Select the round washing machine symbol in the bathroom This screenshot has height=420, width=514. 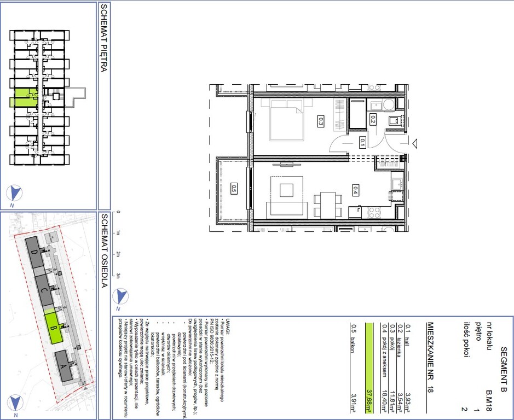click(389, 106)
